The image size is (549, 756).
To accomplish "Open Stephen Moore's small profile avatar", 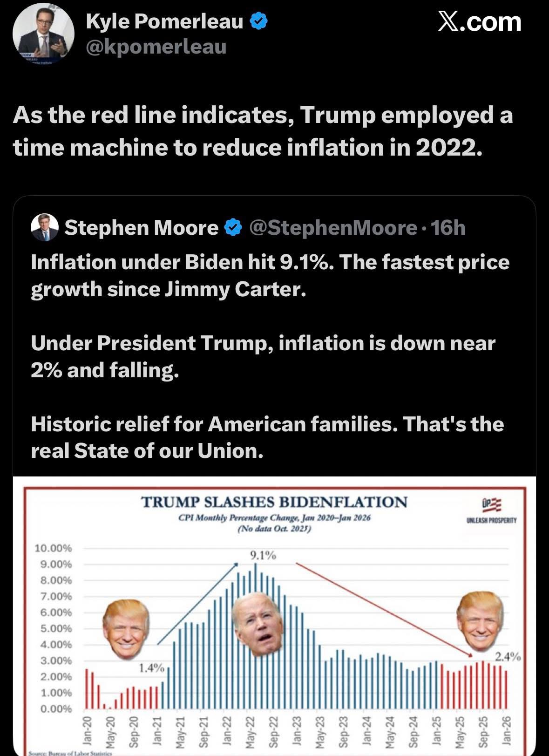I will click(x=44, y=227).
